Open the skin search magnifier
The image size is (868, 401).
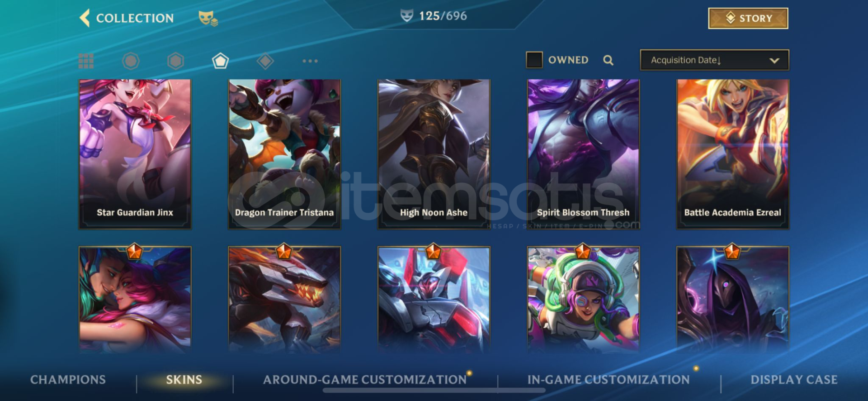click(x=608, y=60)
